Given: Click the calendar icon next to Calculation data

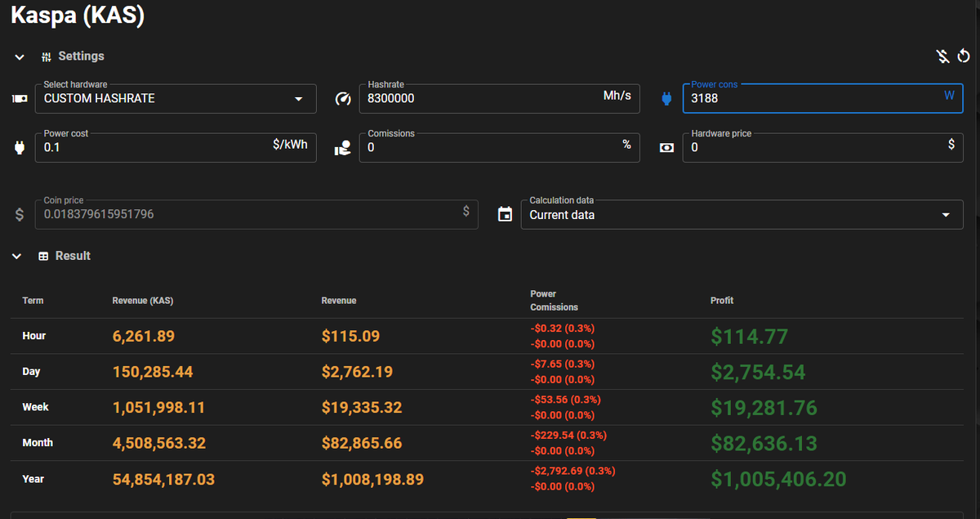Looking at the screenshot, I should click(x=505, y=215).
